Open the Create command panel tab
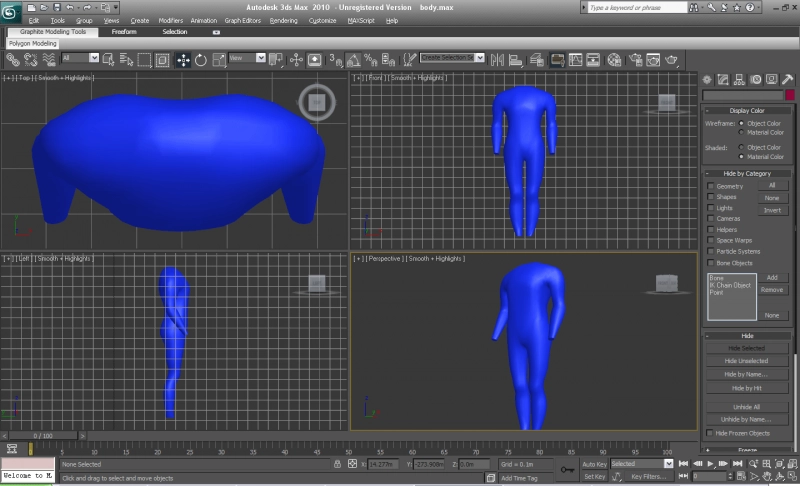Viewport: 800px width, 486px height. [707, 78]
